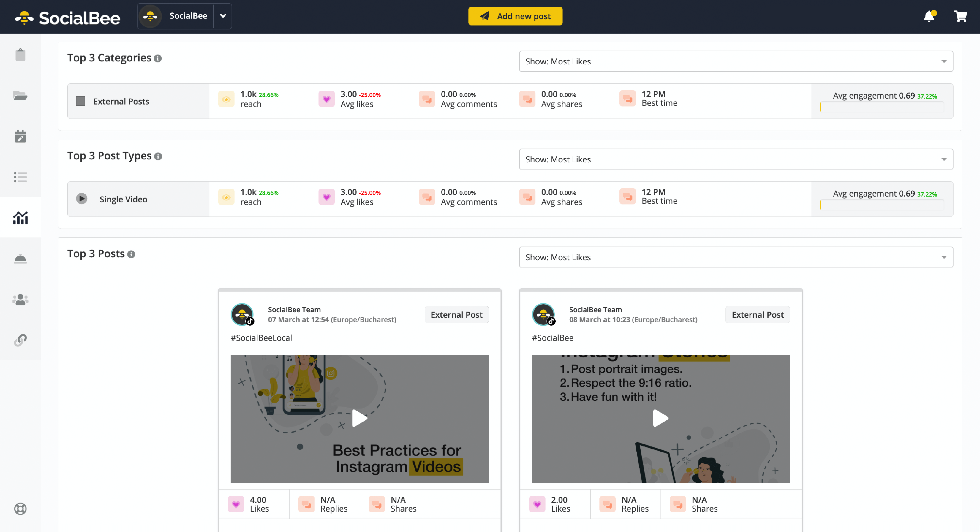Open the link chain icon in sidebar
The width and height of the screenshot is (980, 532).
[20, 340]
